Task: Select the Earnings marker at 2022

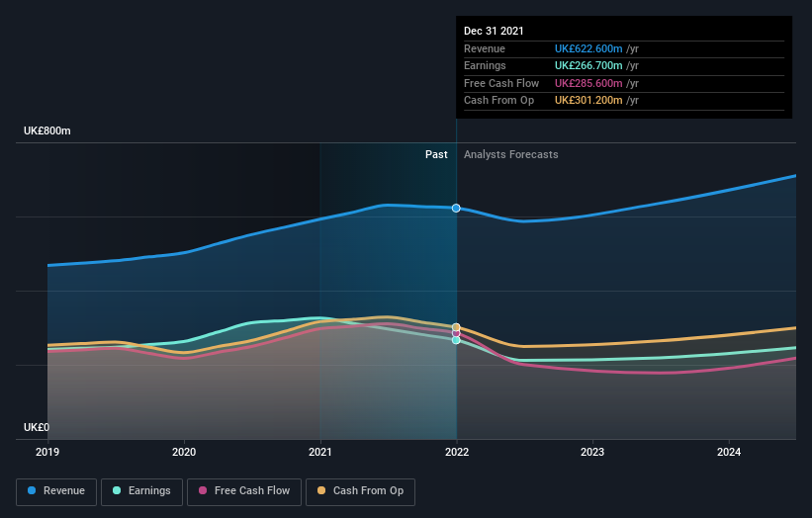Action: (456, 340)
